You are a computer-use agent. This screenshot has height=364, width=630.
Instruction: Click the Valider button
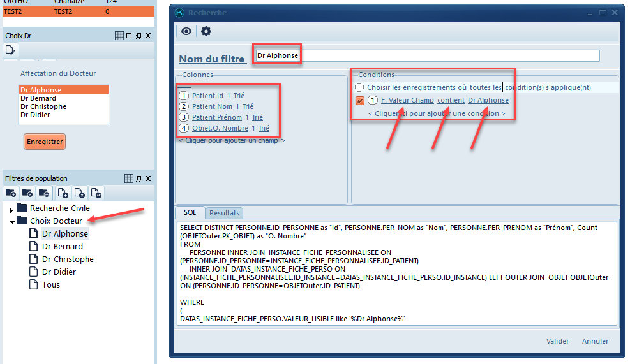coord(557,341)
